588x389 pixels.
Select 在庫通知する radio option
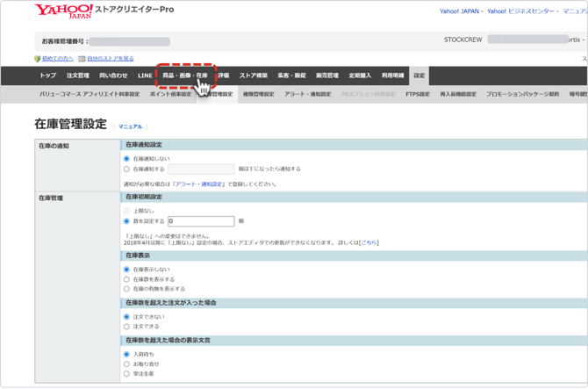pos(127,169)
